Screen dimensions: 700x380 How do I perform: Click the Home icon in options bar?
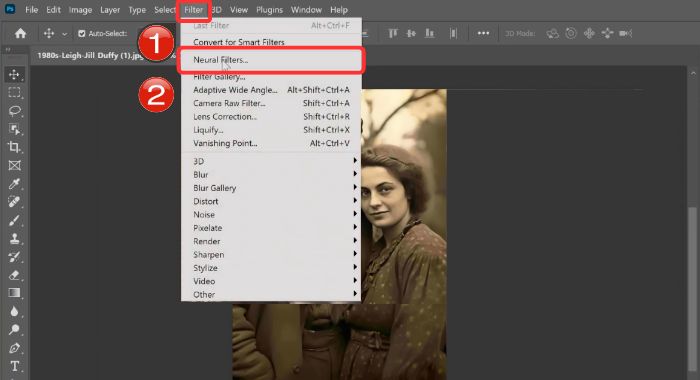(x=21, y=33)
